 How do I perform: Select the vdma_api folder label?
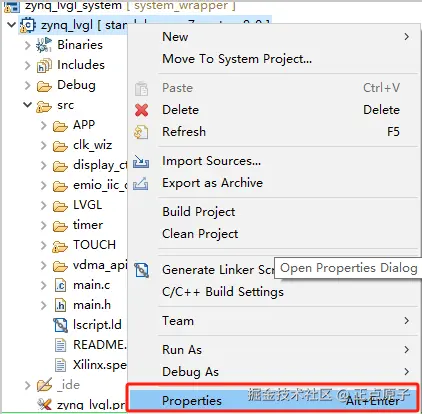pyautogui.click(x=100, y=265)
